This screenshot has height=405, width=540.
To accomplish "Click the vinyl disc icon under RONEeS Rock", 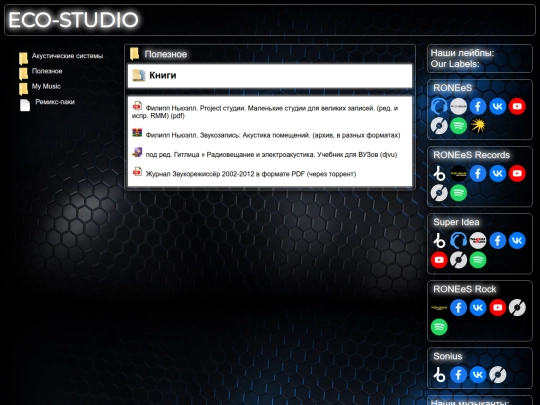I will [x=517, y=308].
